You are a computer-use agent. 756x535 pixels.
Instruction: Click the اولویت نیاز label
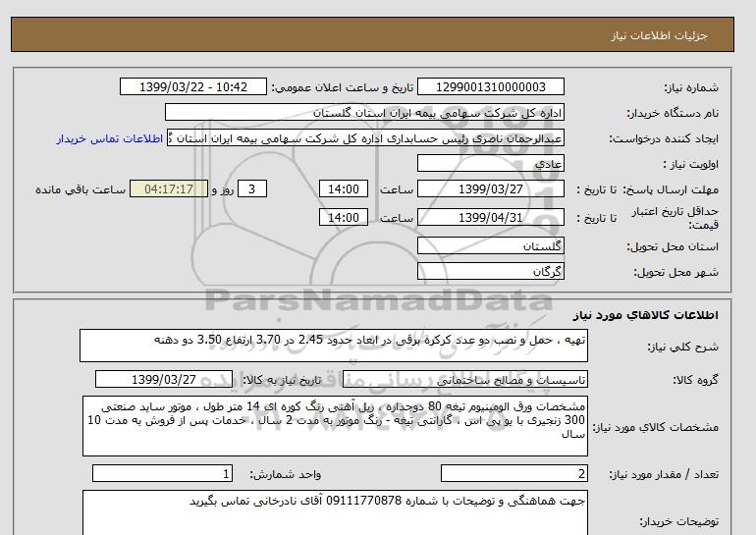coord(691,164)
